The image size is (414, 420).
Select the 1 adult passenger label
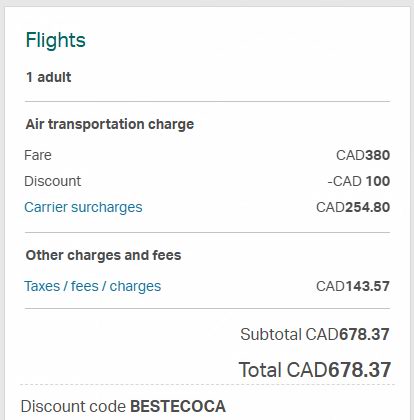(49, 77)
